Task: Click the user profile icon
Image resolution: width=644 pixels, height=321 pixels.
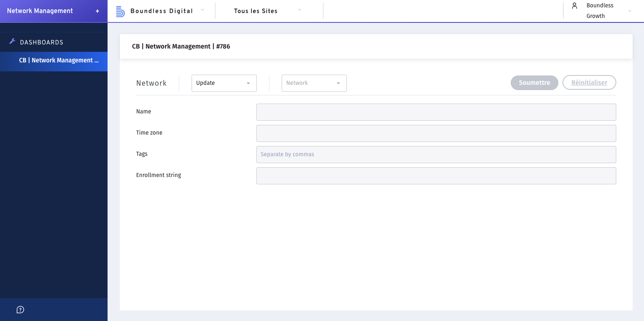Action: 575,6
